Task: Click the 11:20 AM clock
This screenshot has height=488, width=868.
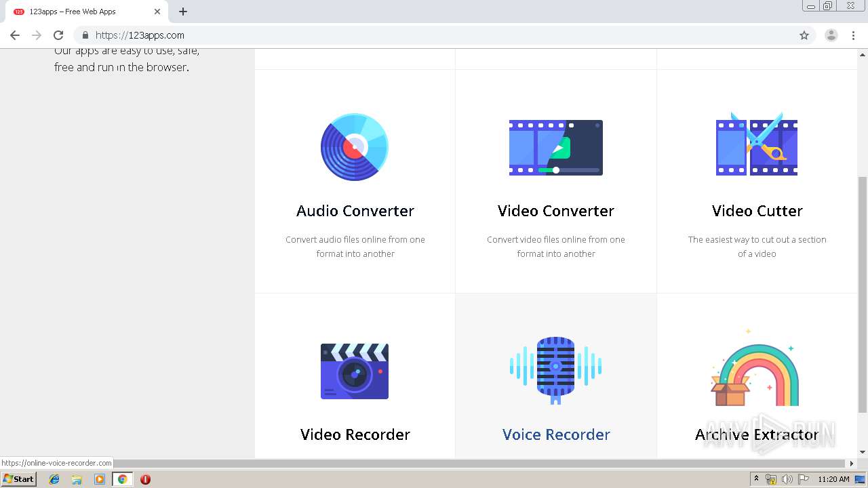Action: point(833,479)
